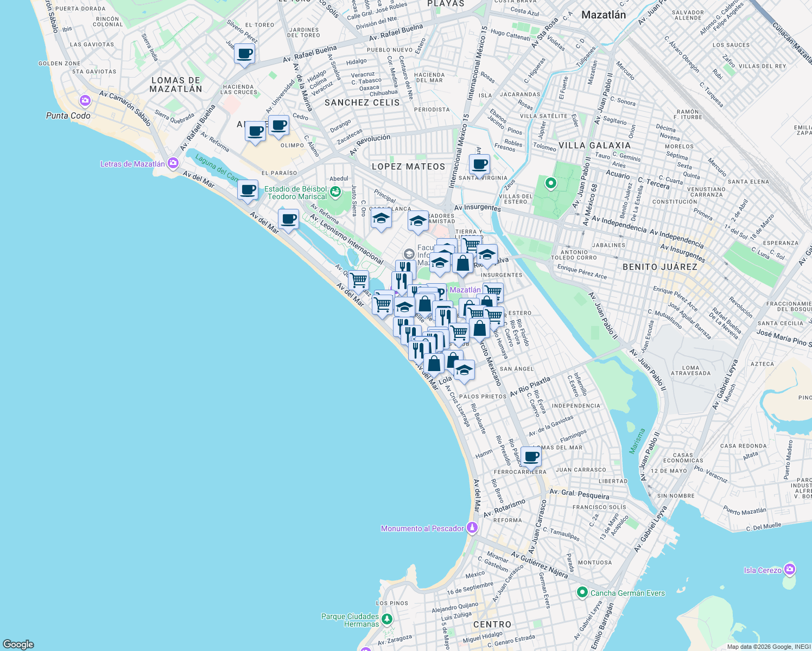Click the recycling icon near Facultad Informática
This screenshot has width=812, height=651.
pyautogui.click(x=408, y=253)
